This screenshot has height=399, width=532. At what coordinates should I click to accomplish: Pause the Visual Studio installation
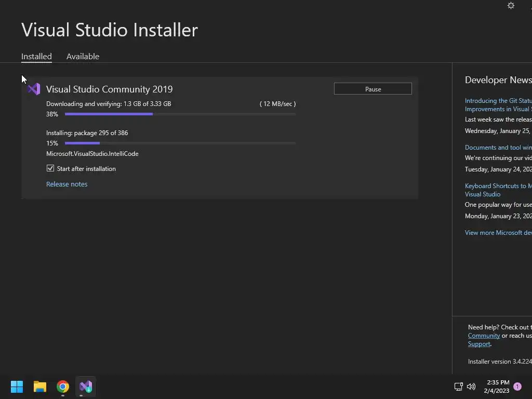tap(373, 89)
